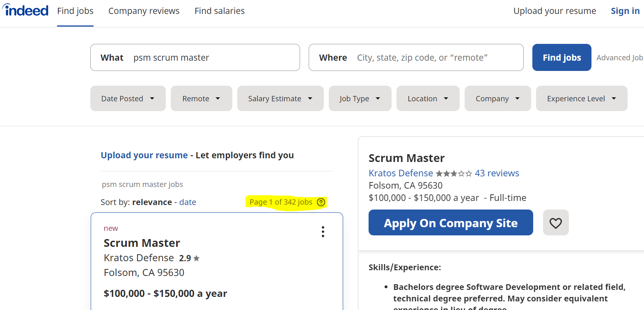Open the Salary Estimate dropdown
Image resolution: width=644 pixels, height=310 pixels.
click(280, 98)
